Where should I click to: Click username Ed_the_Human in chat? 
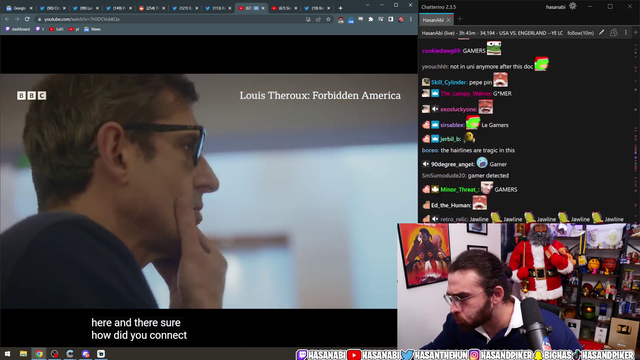point(451,205)
